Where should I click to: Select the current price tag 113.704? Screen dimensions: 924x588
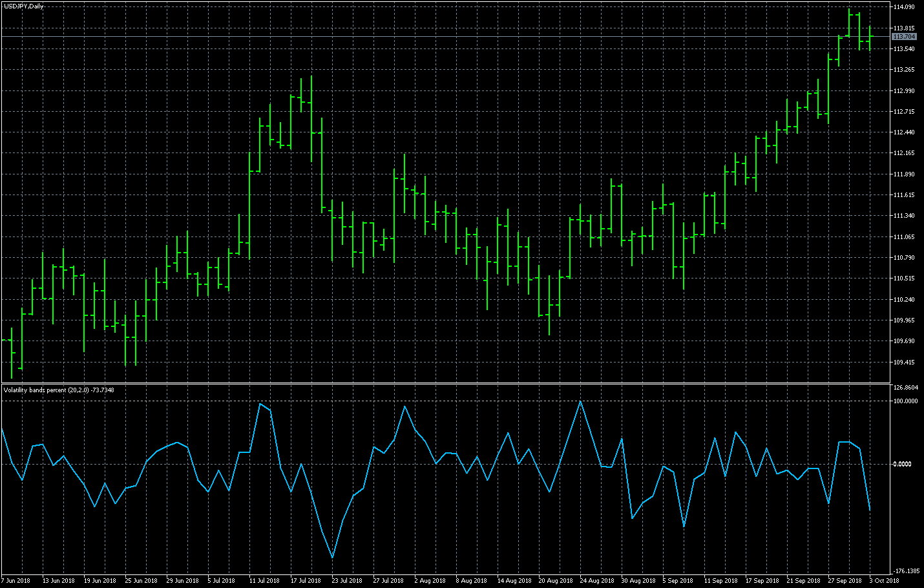click(x=904, y=37)
